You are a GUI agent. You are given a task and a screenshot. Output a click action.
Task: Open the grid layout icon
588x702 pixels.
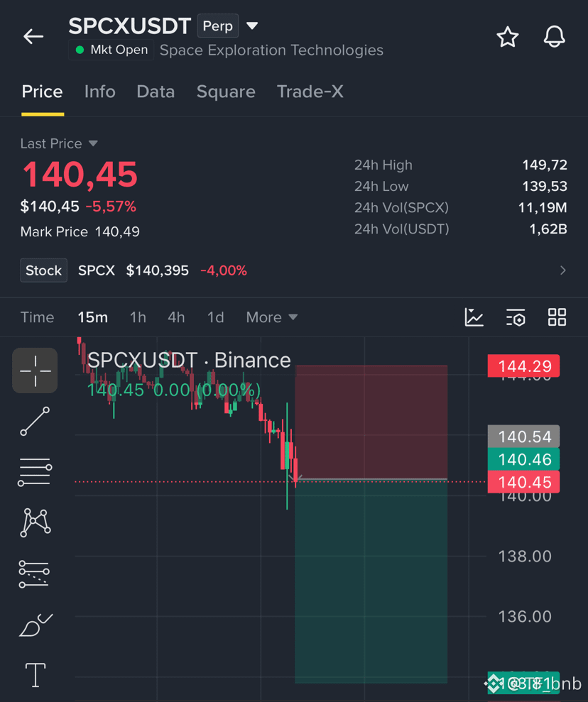coord(557,317)
